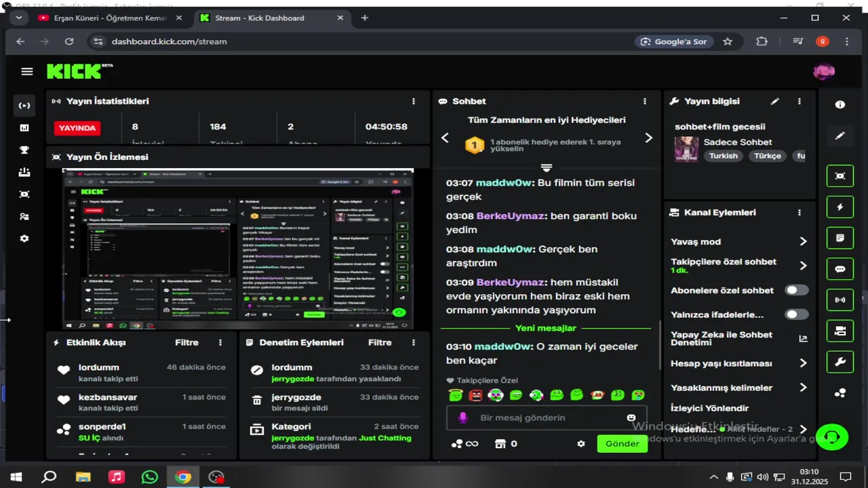Viewport: 868px width, 488px height.
Task: Open Sohbet panel three-dot menu
Action: [645, 101]
